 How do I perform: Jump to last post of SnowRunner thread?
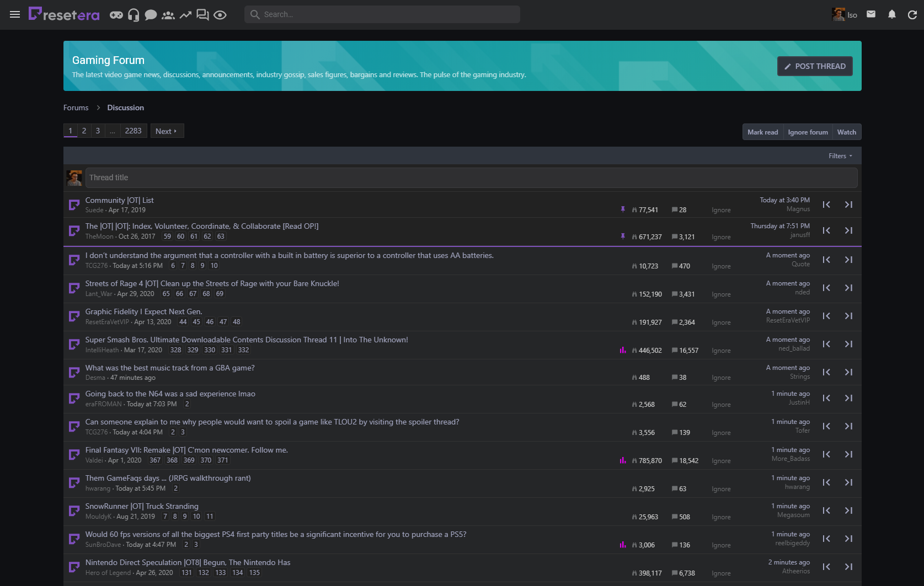point(848,510)
